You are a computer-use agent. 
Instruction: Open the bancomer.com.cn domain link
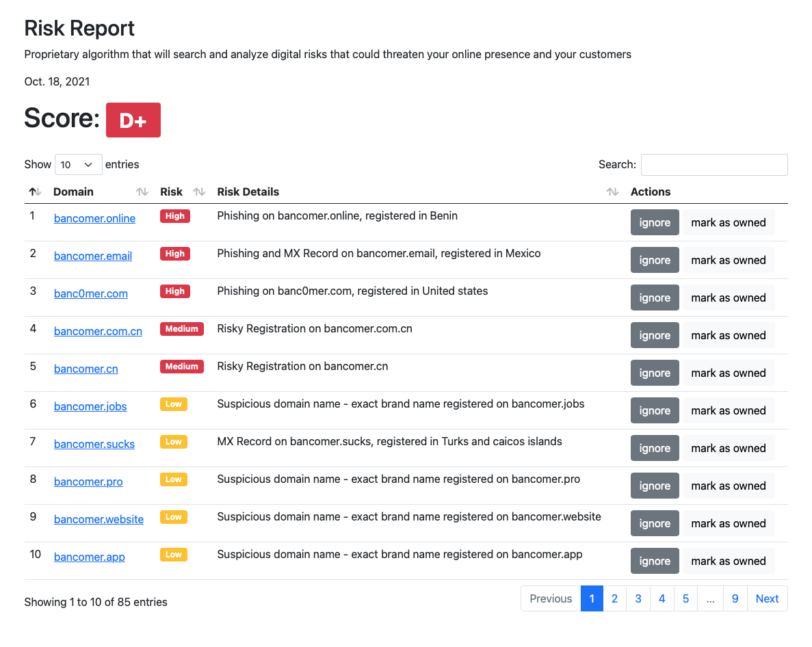click(98, 331)
